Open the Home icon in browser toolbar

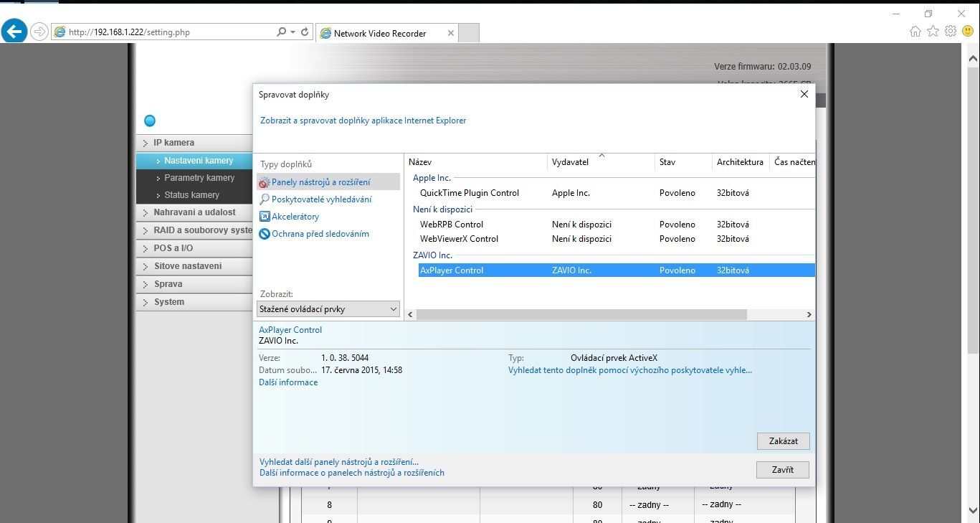click(x=915, y=32)
